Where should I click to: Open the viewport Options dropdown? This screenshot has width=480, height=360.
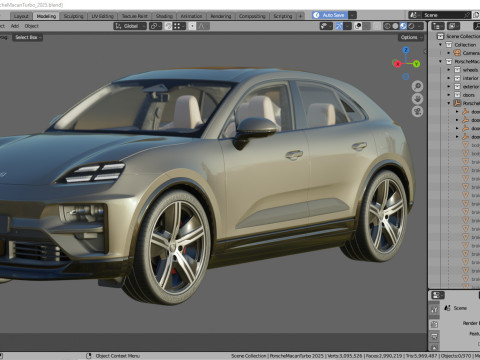click(411, 37)
